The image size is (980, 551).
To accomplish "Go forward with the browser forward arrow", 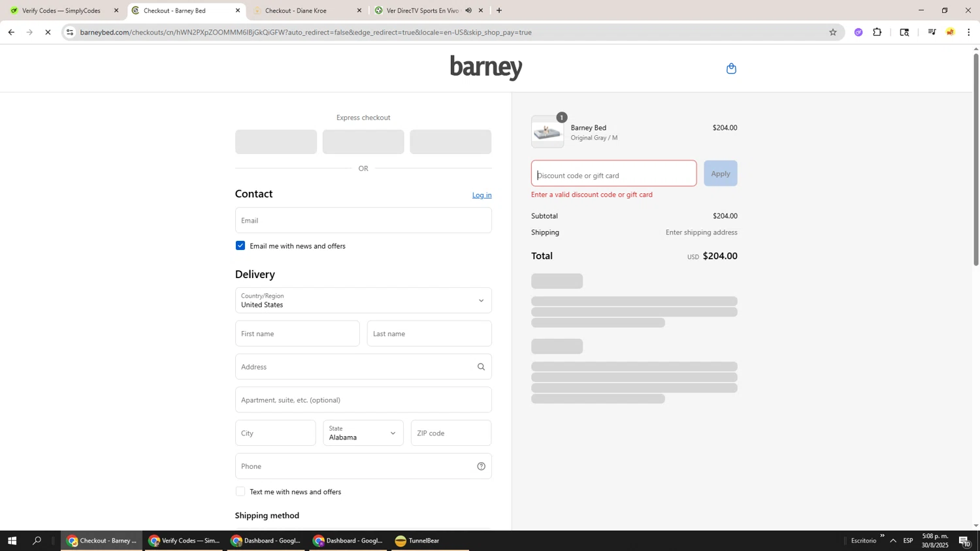I will pyautogui.click(x=29, y=32).
